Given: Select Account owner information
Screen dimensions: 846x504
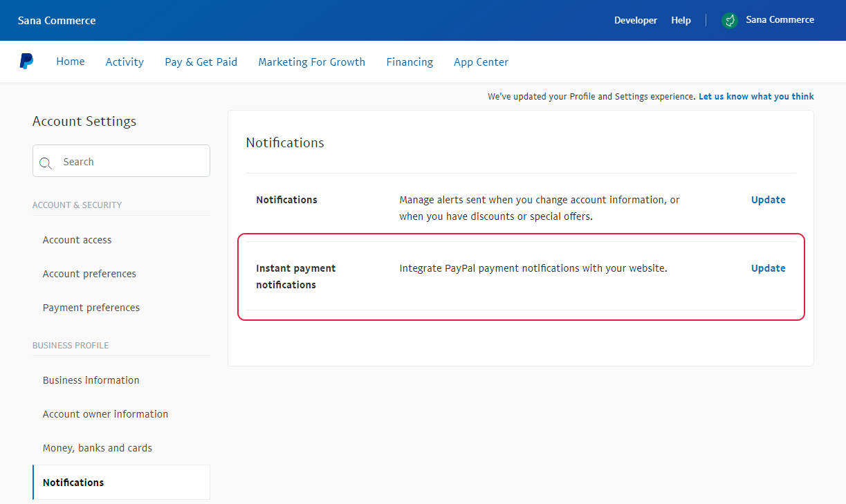Looking at the screenshot, I should point(105,414).
